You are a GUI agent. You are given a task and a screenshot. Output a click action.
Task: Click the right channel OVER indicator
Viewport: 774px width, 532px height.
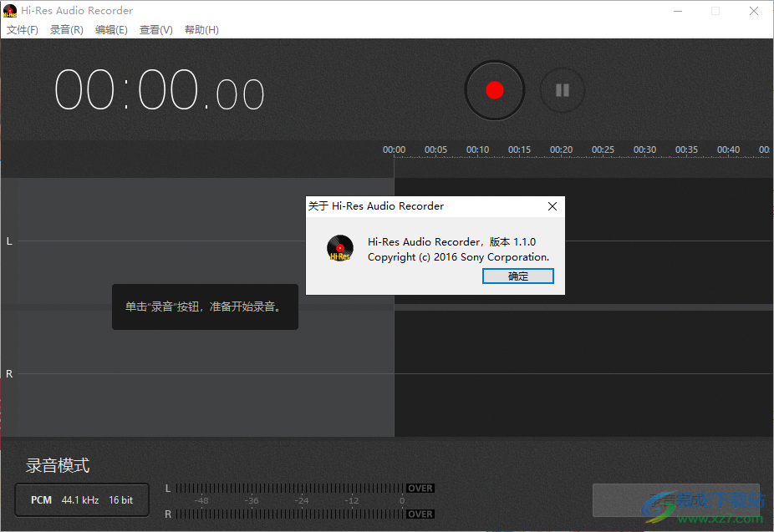point(420,514)
